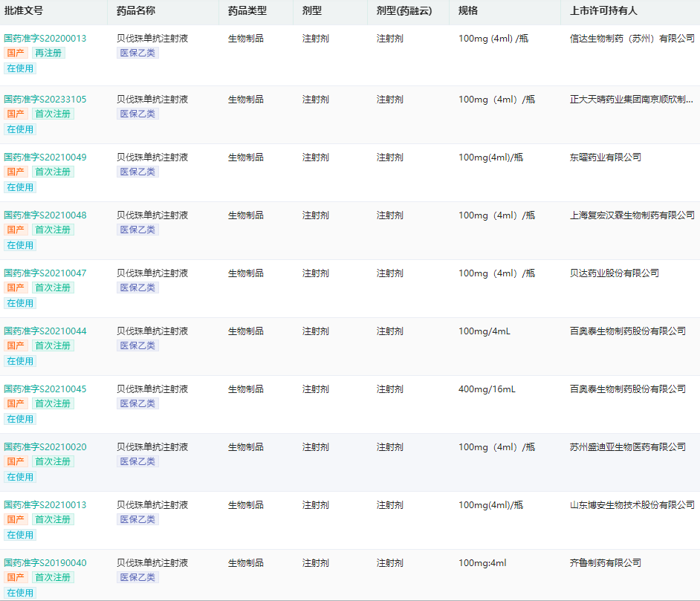Click 医保乙类 tag in the S20200013 row
Screen dimensions: 700x601
(137, 53)
